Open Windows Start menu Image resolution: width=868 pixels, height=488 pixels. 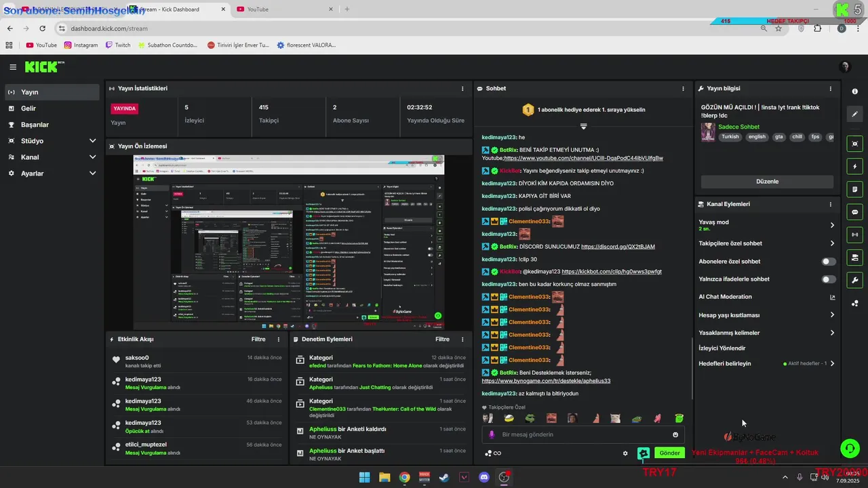pos(364,477)
